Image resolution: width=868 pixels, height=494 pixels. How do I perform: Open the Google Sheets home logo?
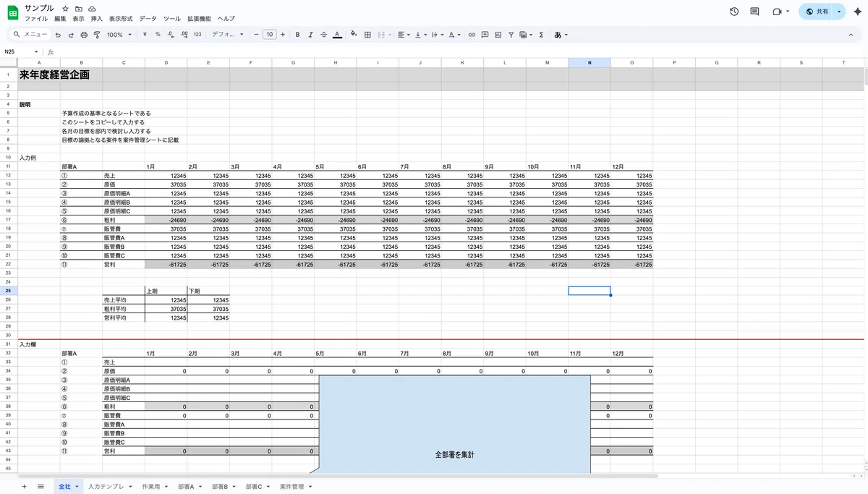tap(13, 12)
